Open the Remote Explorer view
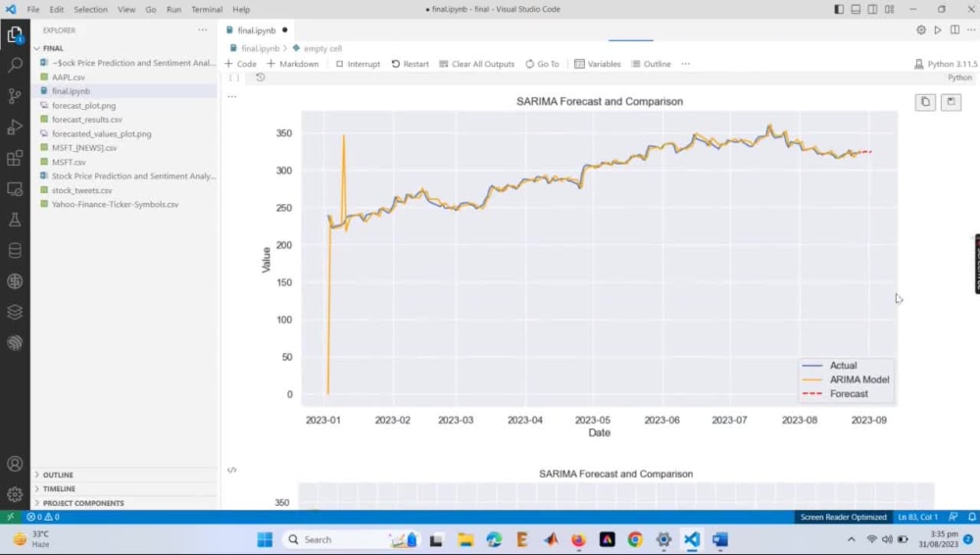This screenshot has width=980, height=555. [x=15, y=188]
